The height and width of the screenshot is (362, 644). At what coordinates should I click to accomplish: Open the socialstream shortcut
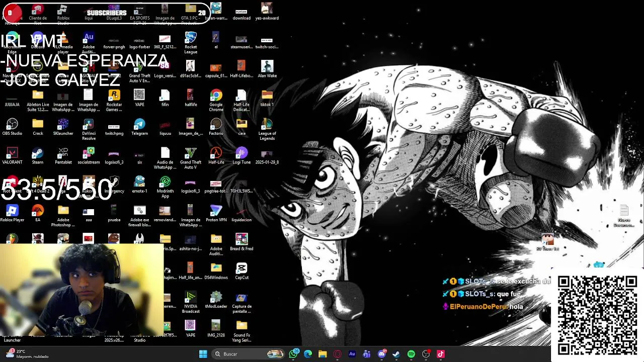coord(89,156)
